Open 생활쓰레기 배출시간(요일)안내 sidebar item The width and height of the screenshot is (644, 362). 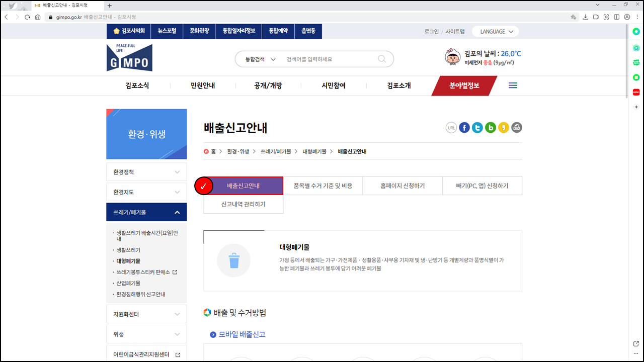(x=147, y=236)
